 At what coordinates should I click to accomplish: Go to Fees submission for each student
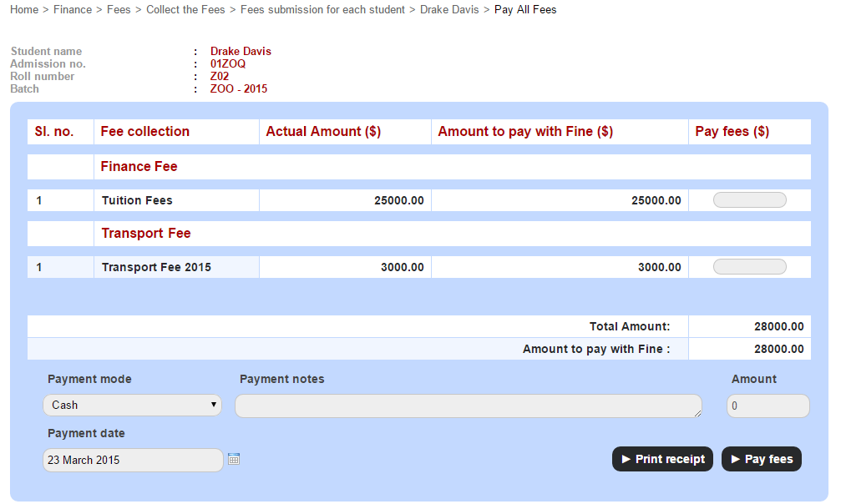[x=322, y=10]
